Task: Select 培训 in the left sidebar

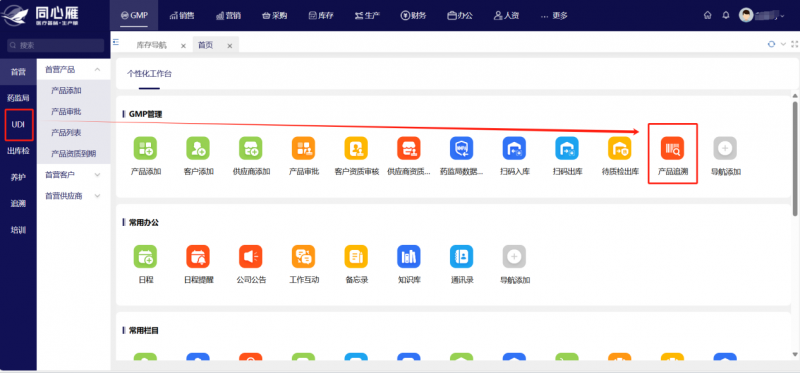Action: pos(18,230)
